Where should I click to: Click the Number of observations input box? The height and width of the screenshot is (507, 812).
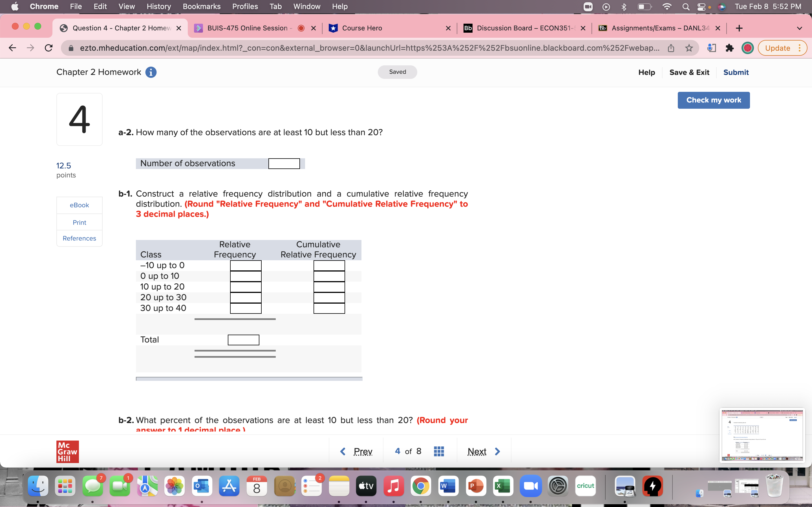(x=284, y=163)
